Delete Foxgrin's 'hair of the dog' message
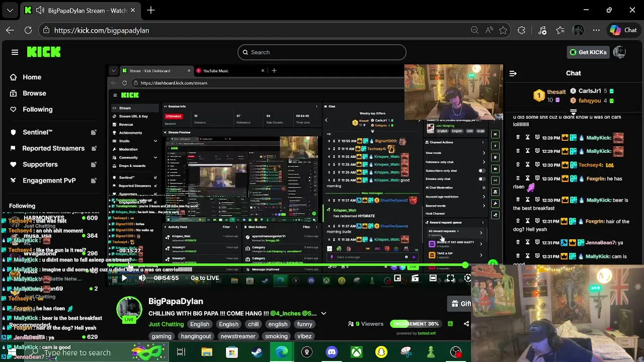644x362 pixels. point(518,221)
